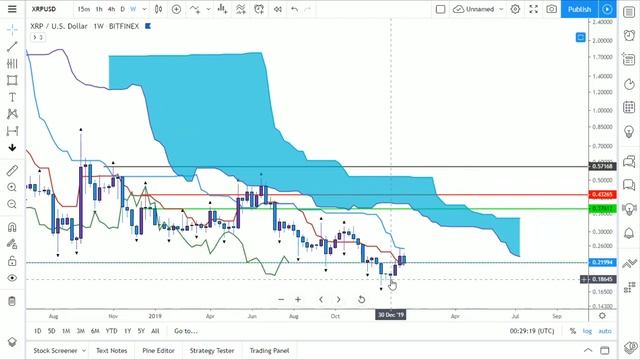Select the YTD date range
Viewport: 640px width, 360px height.
click(x=111, y=331)
